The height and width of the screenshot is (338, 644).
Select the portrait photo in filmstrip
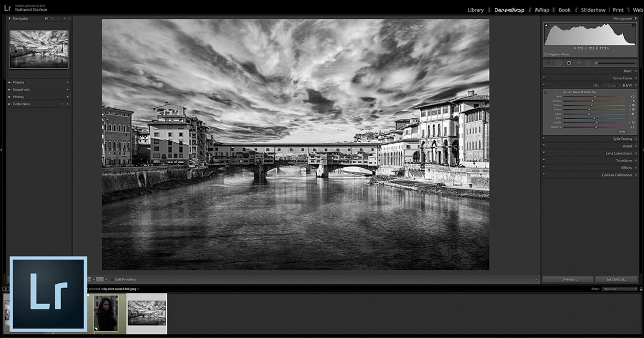coord(106,314)
